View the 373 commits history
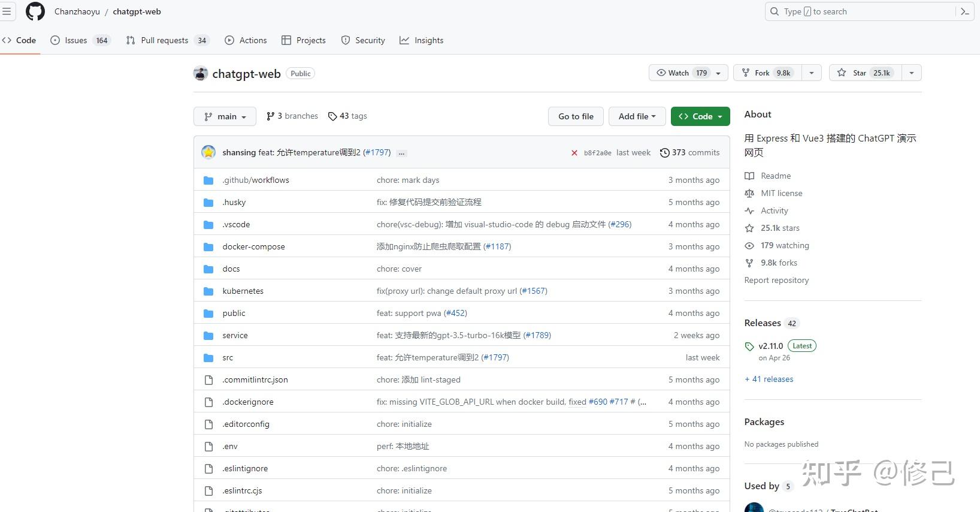This screenshot has width=980, height=512. pos(689,153)
